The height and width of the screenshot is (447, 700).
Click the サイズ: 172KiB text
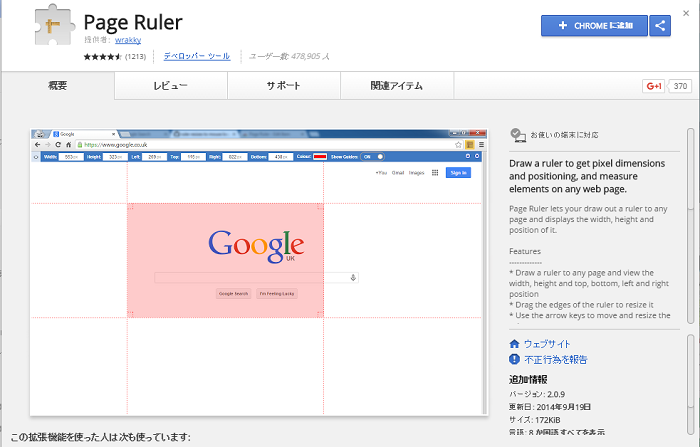click(x=535, y=420)
